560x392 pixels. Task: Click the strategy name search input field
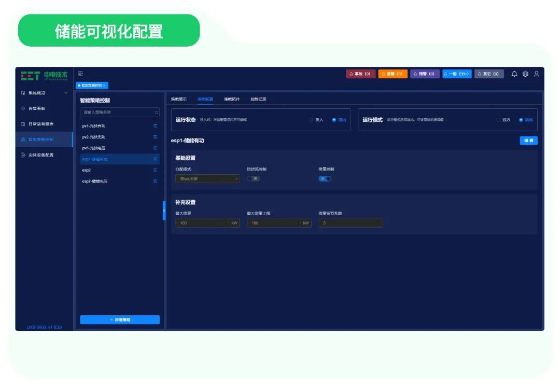[119, 112]
